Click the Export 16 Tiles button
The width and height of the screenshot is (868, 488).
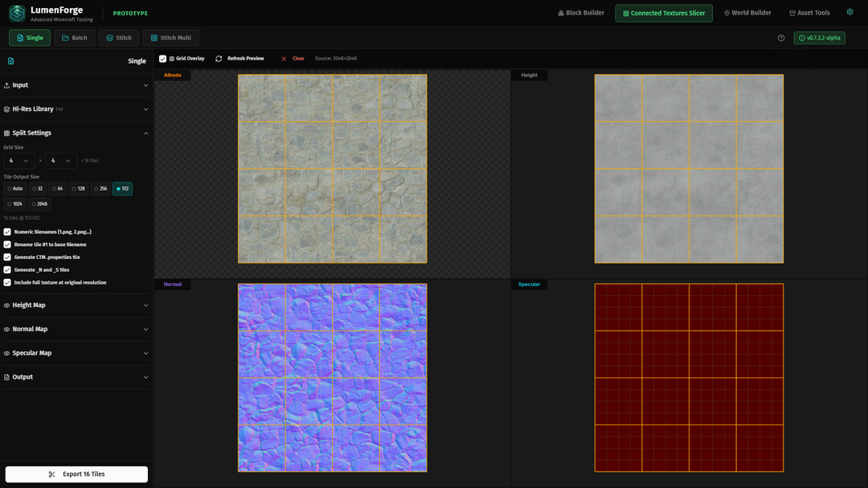point(76,474)
